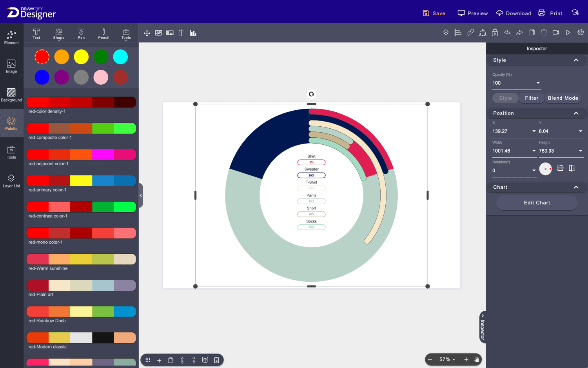Screen dimensions: 588x368
Task: Toggle the Inspector side tab
Action: tap(483, 327)
